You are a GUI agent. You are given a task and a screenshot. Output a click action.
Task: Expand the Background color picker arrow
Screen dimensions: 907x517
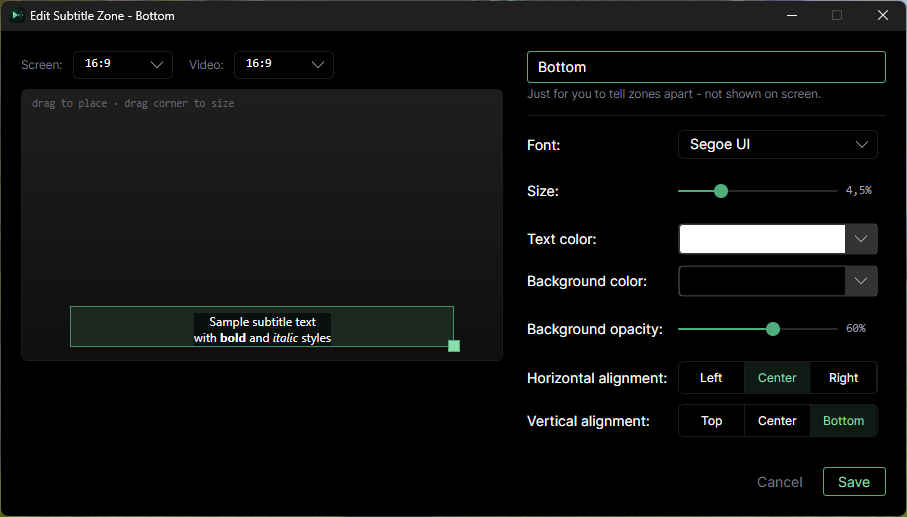coord(861,281)
